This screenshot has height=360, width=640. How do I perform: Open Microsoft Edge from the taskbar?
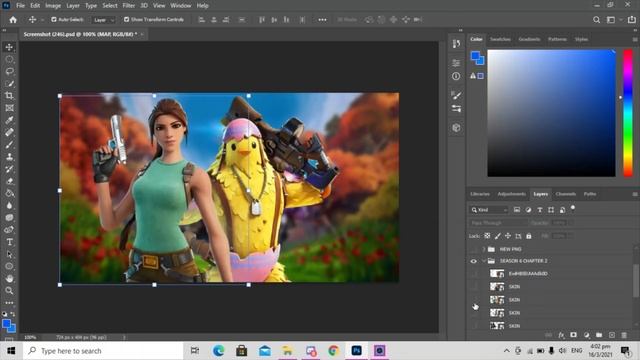coord(218,351)
